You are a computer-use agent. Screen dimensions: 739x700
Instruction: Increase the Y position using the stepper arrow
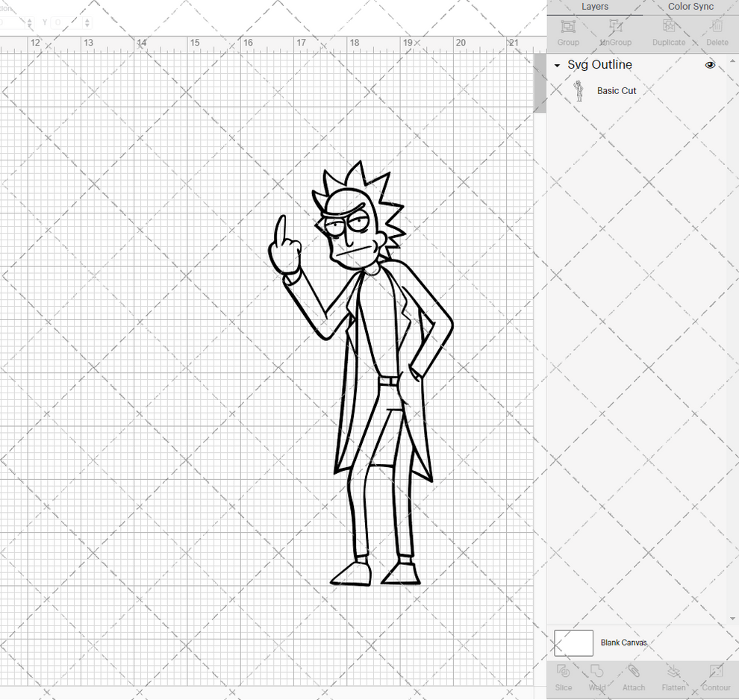[x=87, y=19]
